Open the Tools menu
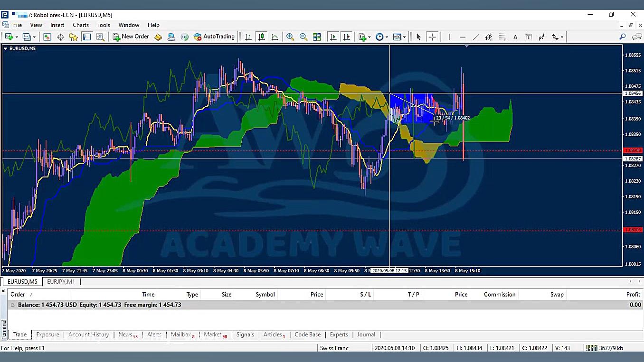Screen dimensions: 644x362 104,25
